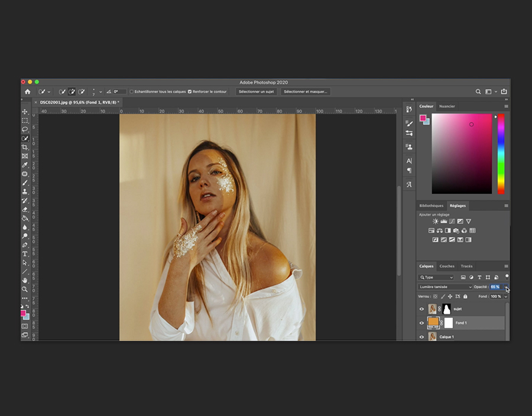Toggle Quick Mask mode icon

pos(25,326)
